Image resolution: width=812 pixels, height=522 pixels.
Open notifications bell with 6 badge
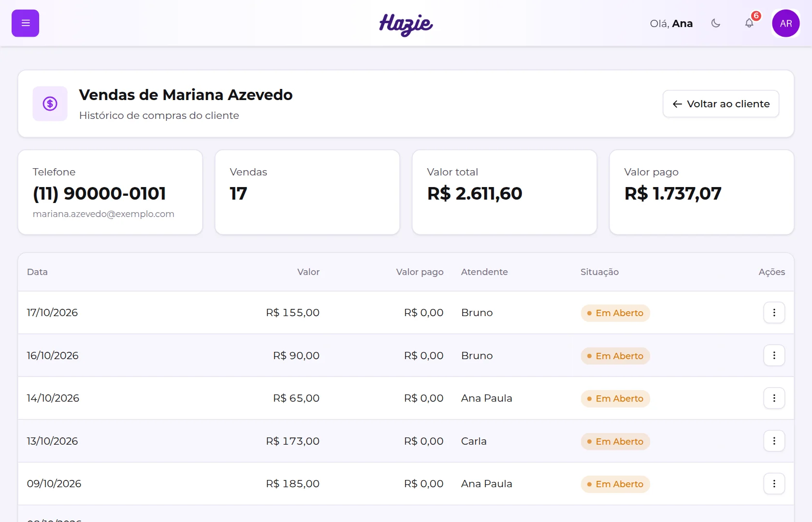pos(749,23)
